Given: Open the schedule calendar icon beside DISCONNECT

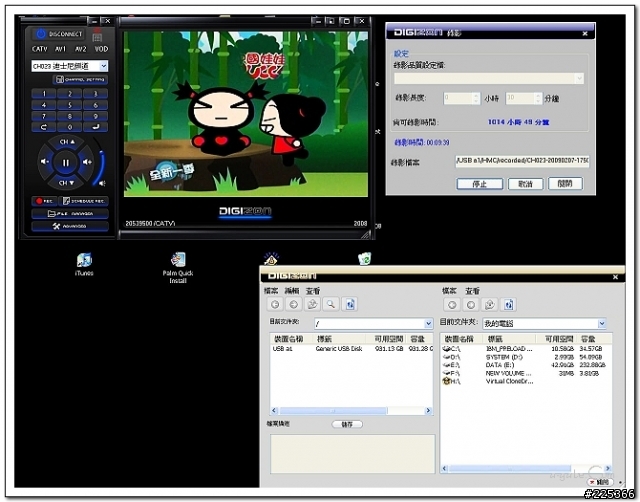Looking at the screenshot, I should tap(97, 37).
